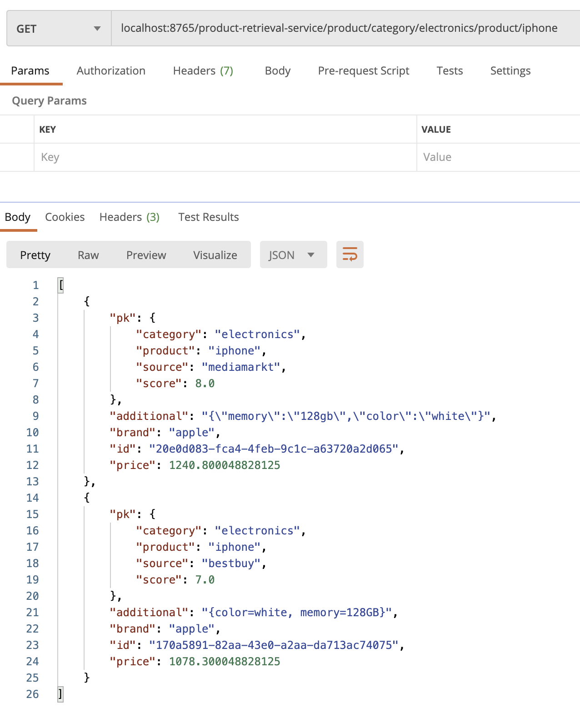Open the response Headers (3) tab
The height and width of the screenshot is (728, 580).
129,217
